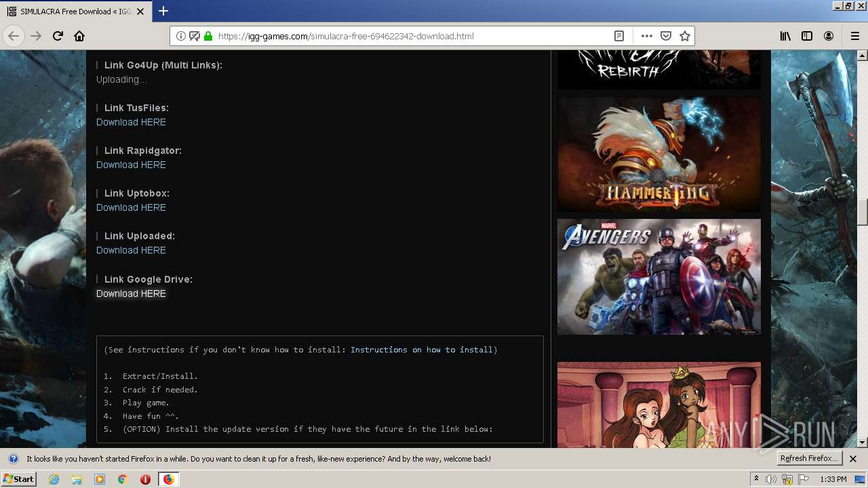Click scrollbar down arrow
This screenshot has height=488, width=868.
coord(863,442)
